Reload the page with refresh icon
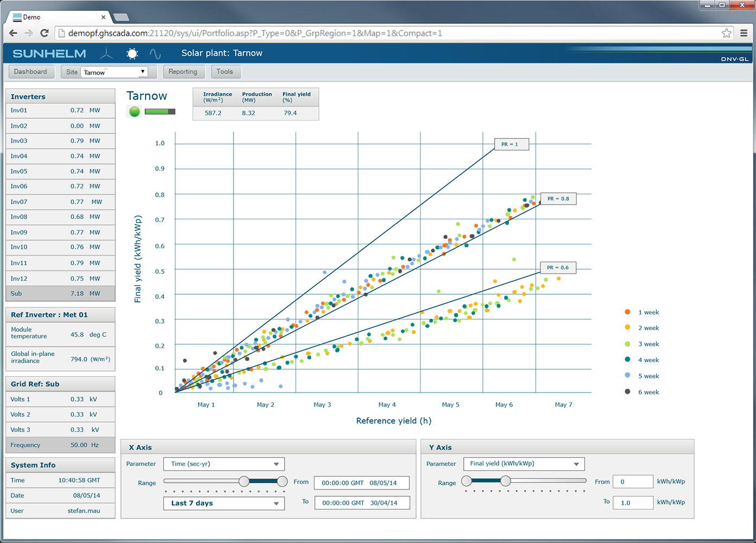The height and width of the screenshot is (543, 756). tap(45, 33)
